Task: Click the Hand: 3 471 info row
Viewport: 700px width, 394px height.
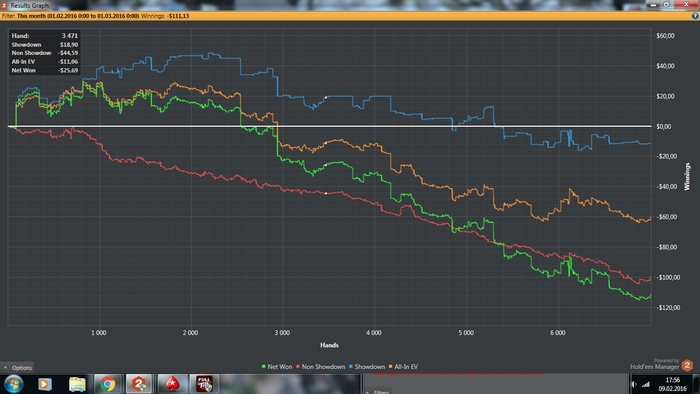Action: point(45,36)
